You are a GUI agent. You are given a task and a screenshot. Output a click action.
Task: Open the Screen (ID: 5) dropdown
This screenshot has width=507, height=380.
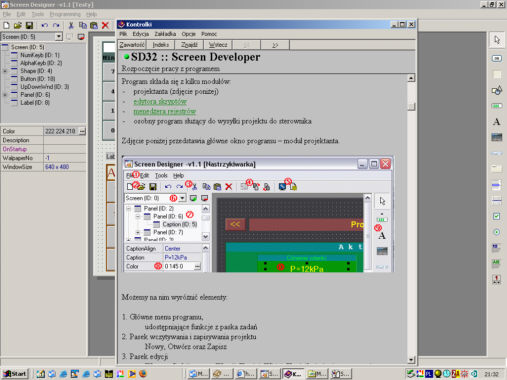click(59, 36)
